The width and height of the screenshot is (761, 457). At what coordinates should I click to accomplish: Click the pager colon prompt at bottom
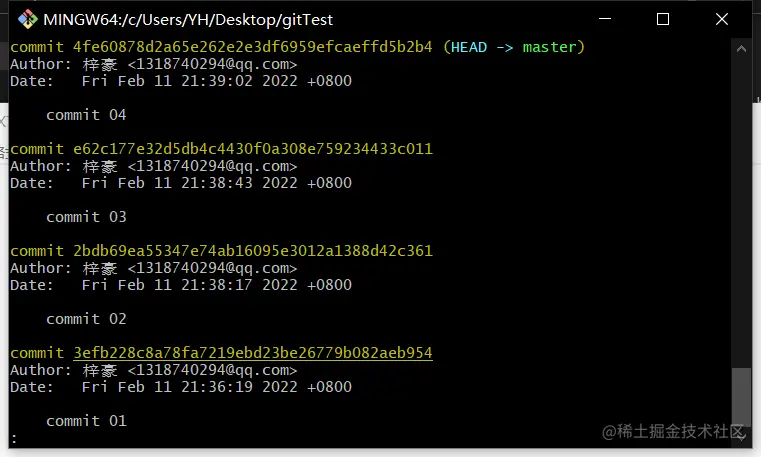coord(15,439)
